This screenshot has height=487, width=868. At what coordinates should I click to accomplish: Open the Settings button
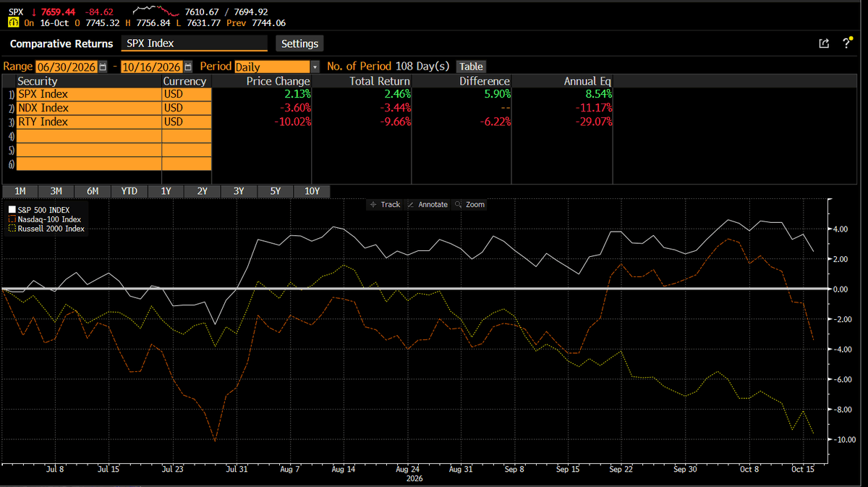(x=299, y=43)
